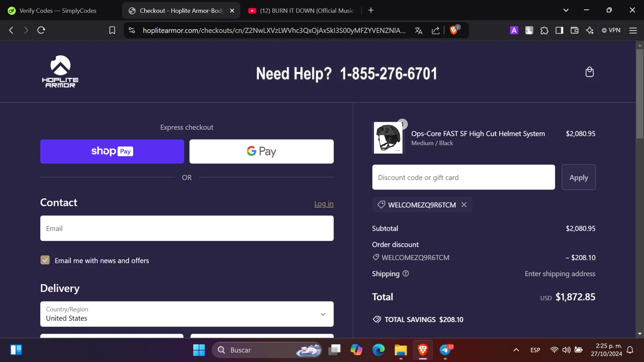
Task: Open volume speaker tray icon
Action: point(566,350)
